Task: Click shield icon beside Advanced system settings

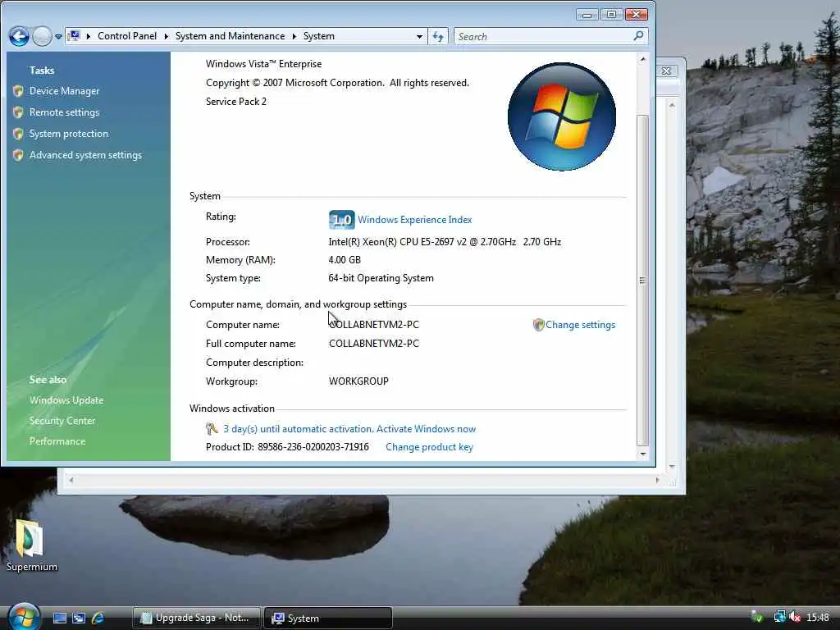Action: point(18,155)
